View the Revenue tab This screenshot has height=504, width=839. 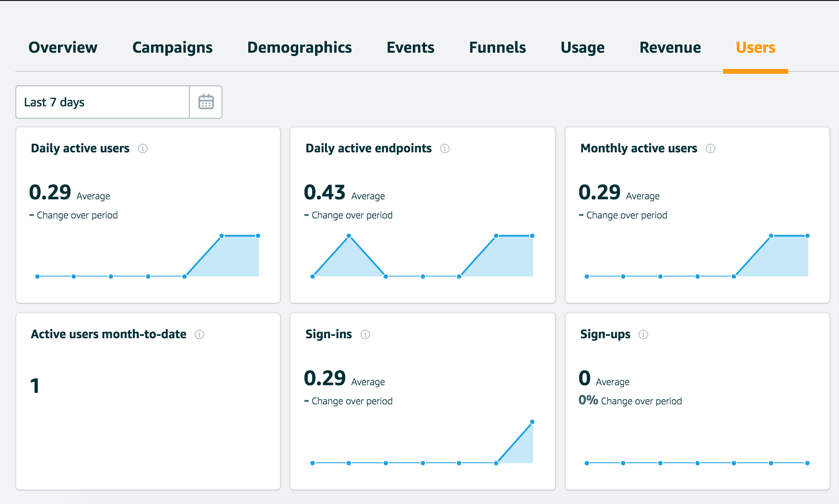(x=670, y=47)
